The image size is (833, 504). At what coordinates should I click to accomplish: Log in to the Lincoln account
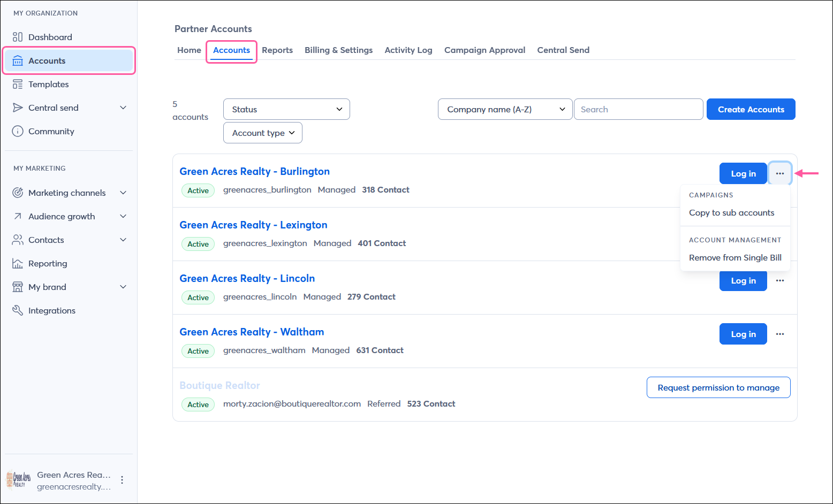click(x=743, y=280)
